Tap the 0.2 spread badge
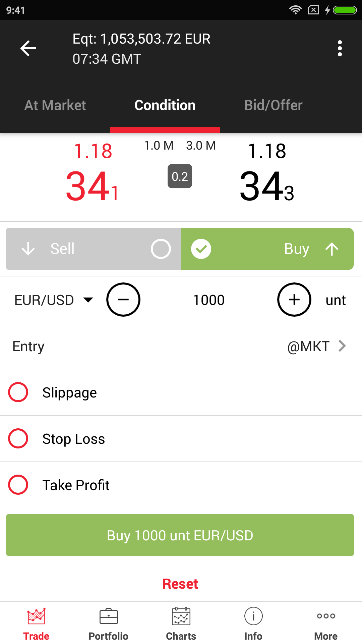The height and width of the screenshot is (644, 362). click(180, 176)
